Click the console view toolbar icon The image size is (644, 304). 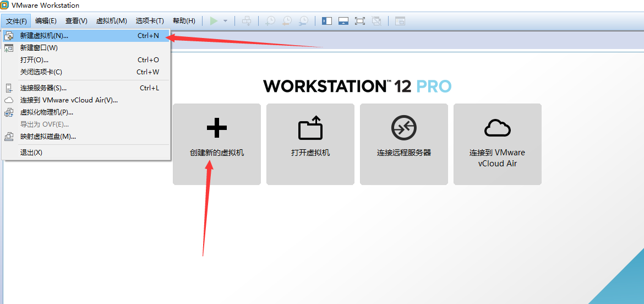pos(400,21)
